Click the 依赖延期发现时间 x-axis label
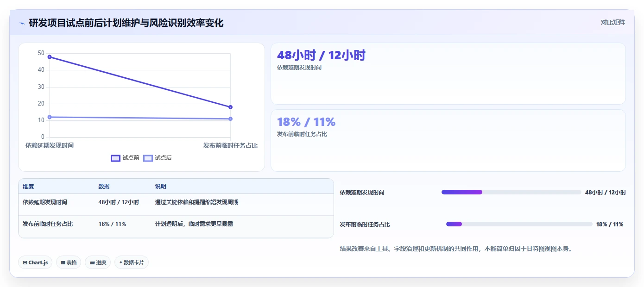 50,145
